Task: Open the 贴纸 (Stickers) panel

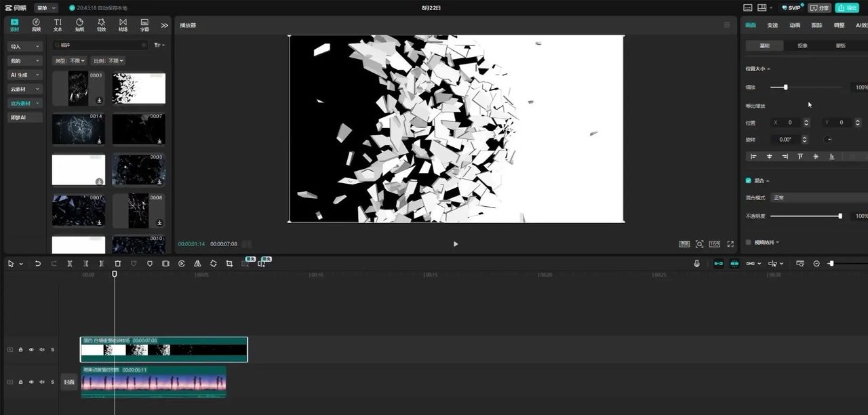Action: click(79, 25)
